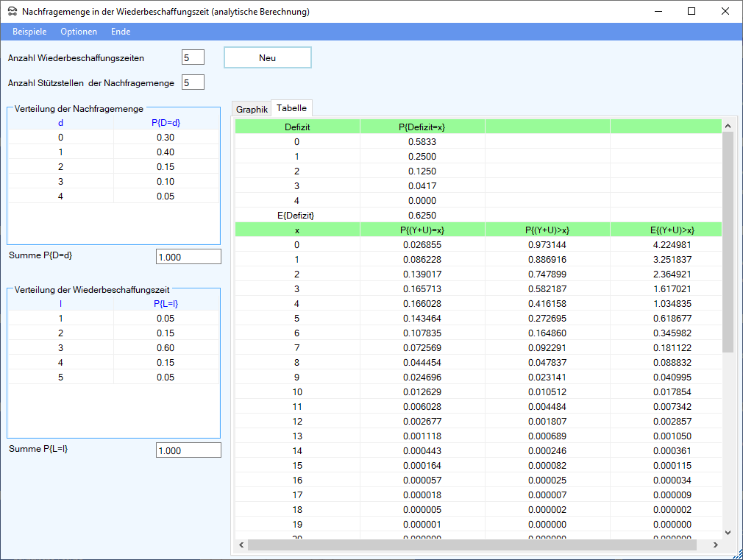Click the Summe P{L=l} field
Image resolution: width=743 pixels, height=560 pixels.
(188, 450)
